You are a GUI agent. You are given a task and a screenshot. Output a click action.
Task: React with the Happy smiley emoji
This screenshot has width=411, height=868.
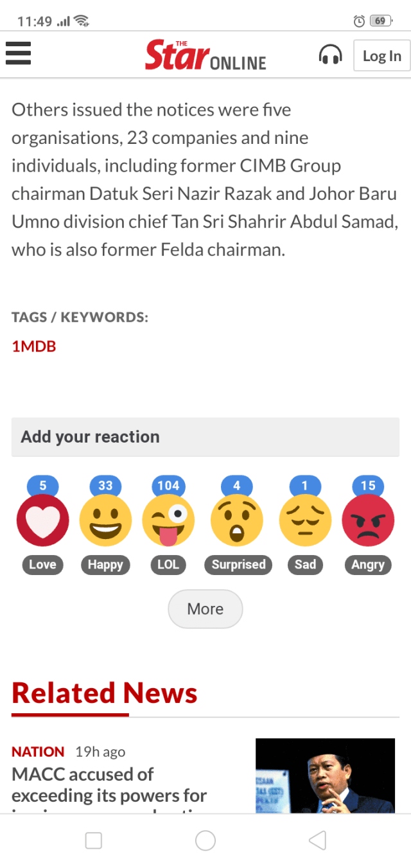click(x=105, y=520)
